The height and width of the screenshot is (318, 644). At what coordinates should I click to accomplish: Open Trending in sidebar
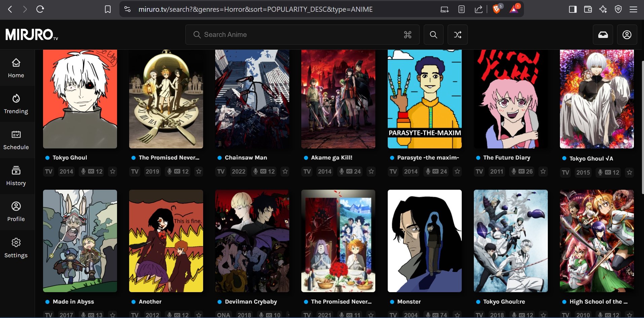[x=16, y=104]
